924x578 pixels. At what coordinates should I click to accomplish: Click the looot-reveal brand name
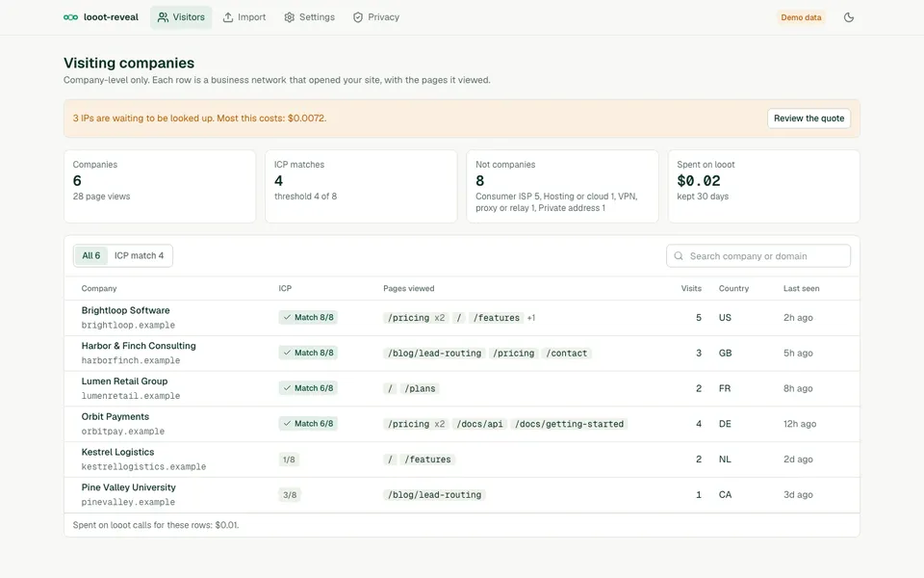point(111,17)
